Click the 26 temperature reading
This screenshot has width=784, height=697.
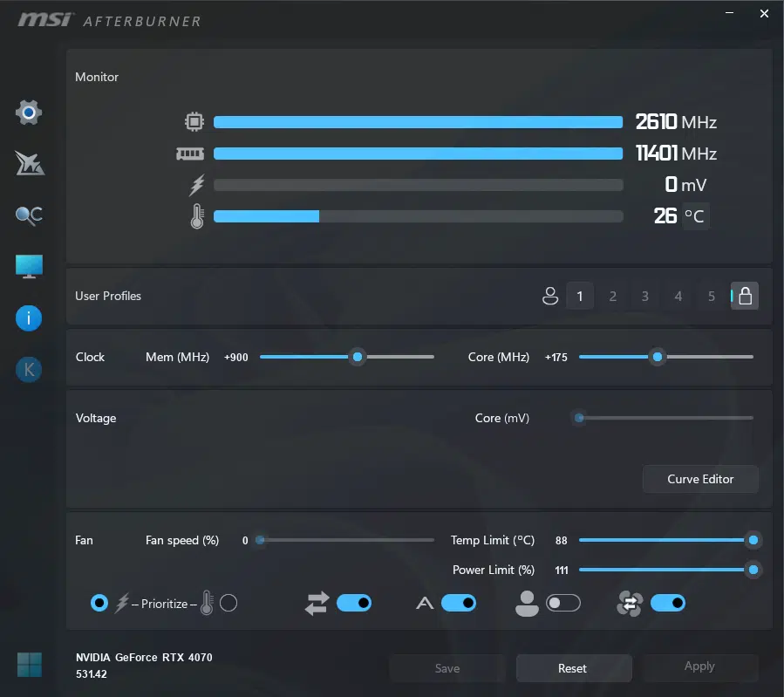pyautogui.click(x=665, y=216)
